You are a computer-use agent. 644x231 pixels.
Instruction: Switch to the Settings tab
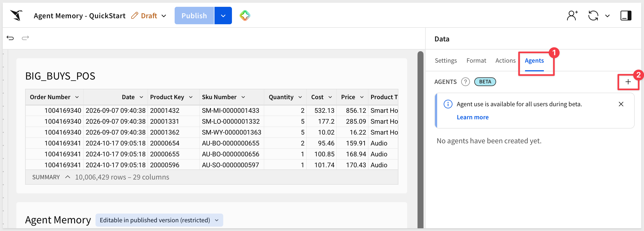point(446,60)
